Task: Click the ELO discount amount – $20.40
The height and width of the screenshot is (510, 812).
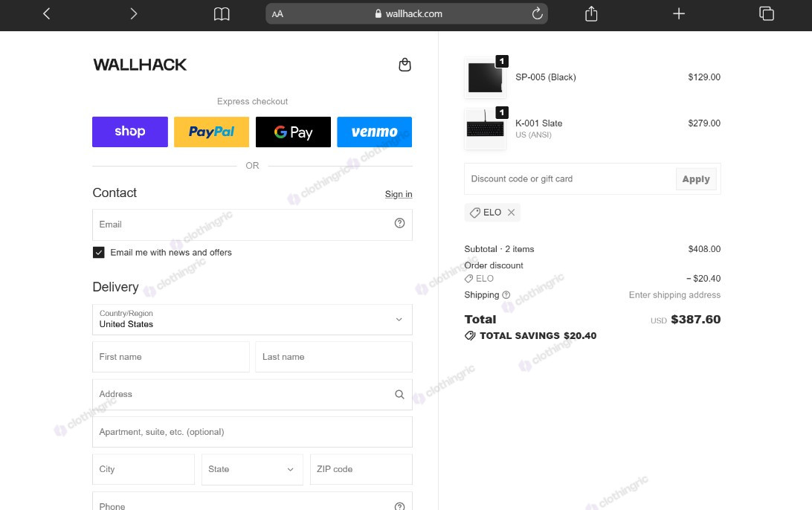Action: [703, 279]
